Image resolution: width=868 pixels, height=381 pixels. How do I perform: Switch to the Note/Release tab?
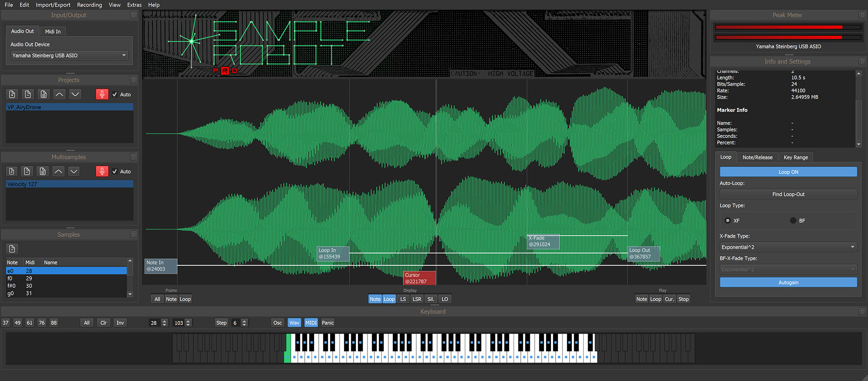(x=757, y=157)
